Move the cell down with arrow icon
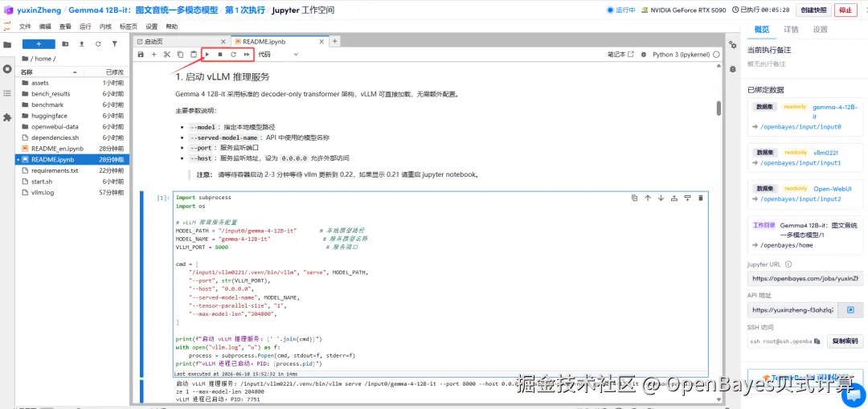This screenshot has width=868, height=409. (x=661, y=198)
